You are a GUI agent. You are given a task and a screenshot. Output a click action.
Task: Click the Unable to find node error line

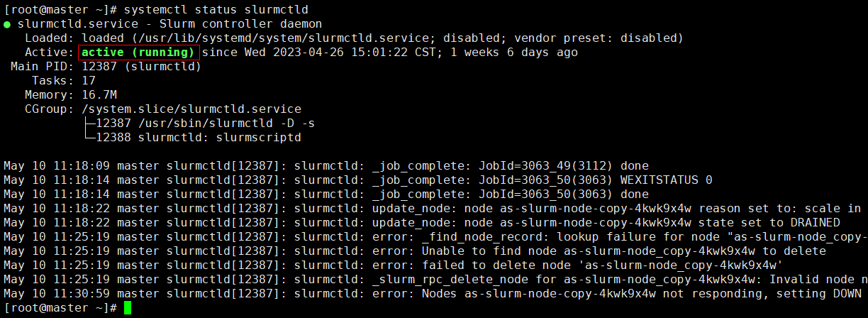click(415, 251)
